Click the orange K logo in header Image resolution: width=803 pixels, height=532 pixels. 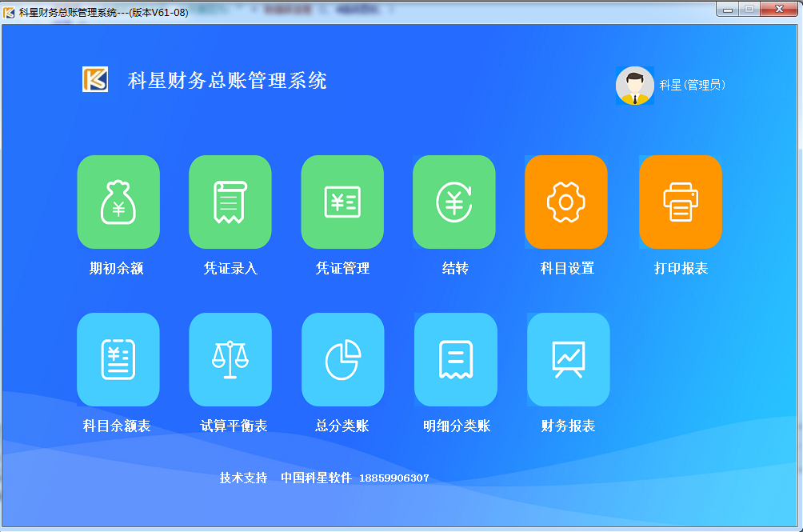click(x=95, y=79)
